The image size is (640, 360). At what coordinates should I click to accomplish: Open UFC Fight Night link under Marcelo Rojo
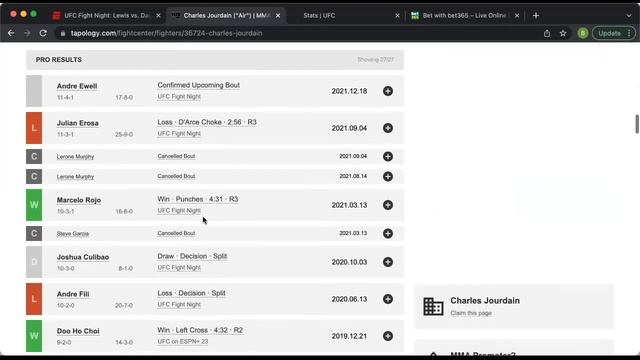(x=179, y=211)
